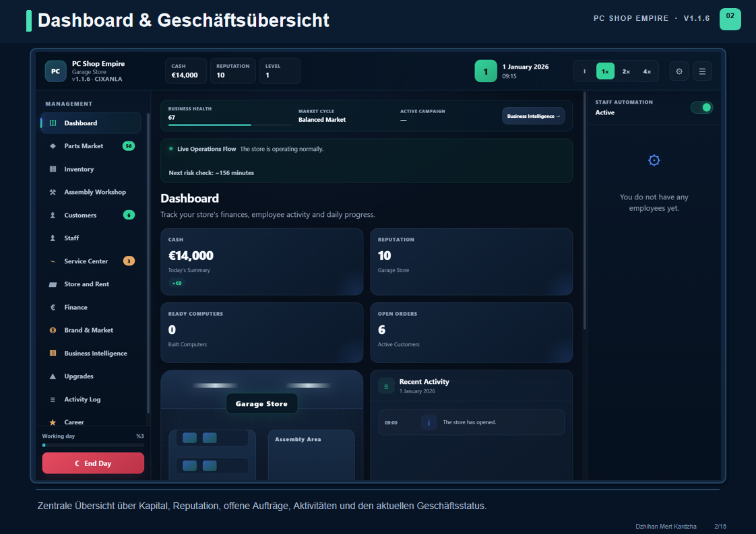
Task: Open the Staff section
Action: (91, 238)
